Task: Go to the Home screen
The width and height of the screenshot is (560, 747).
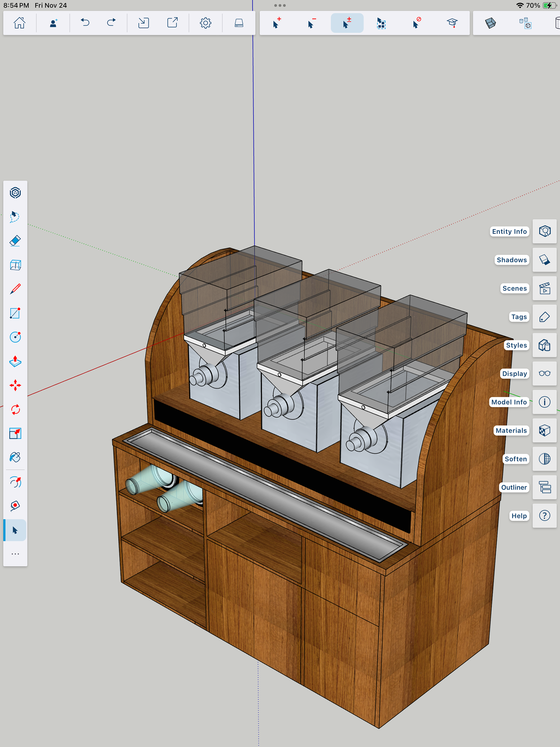Action: coord(19,23)
